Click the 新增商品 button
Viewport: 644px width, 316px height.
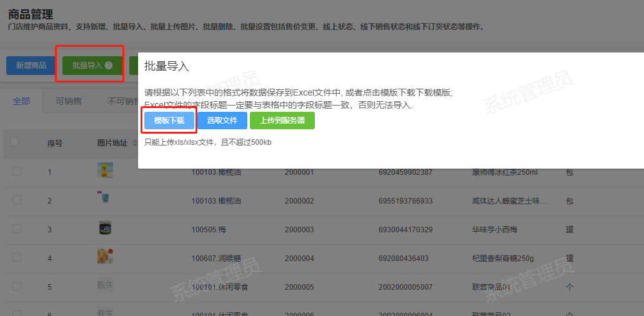(31, 65)
